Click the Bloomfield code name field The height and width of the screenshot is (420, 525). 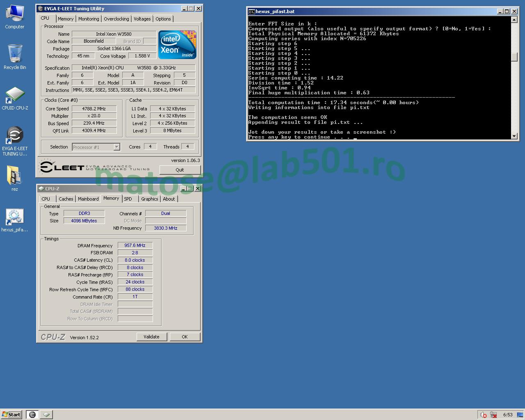(94, 41)
